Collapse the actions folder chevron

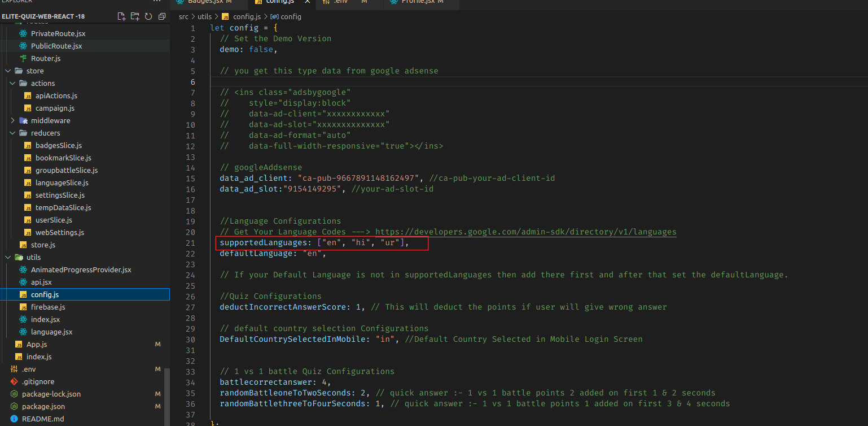[x=12, y=83]
